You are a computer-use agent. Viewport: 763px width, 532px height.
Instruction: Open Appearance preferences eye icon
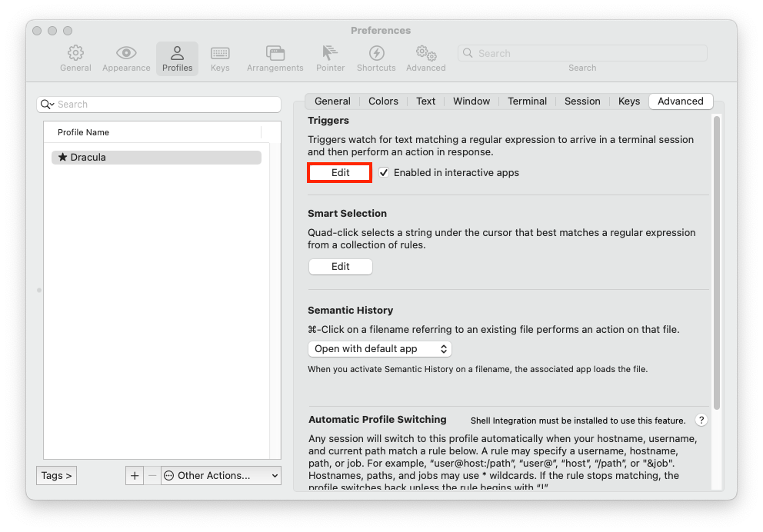point(126,52)
